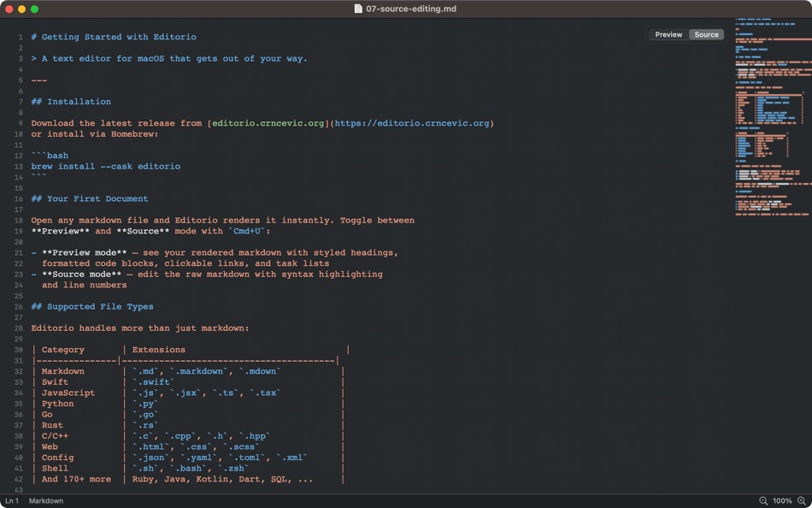The width and height of the screenshot is (812, 508).
Task: Click the `.py` extension code
Action: coord(145,404)
